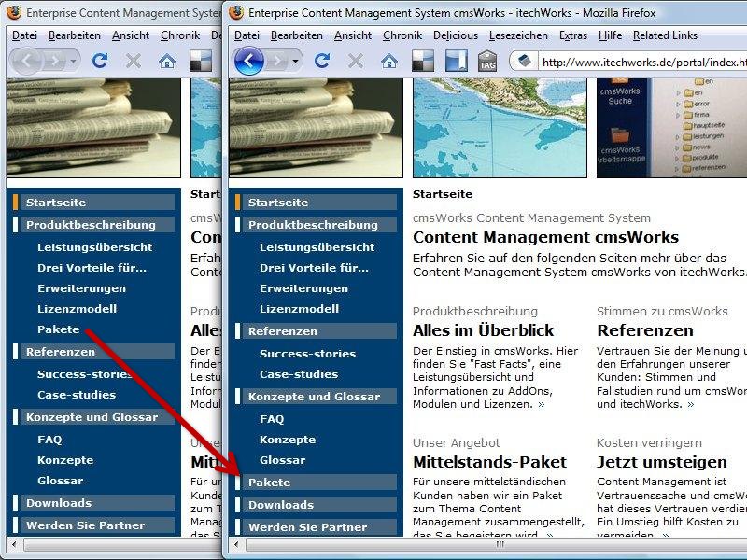Open the Lesezeichen menu
The image size is (747, 560).
[518, 35]
